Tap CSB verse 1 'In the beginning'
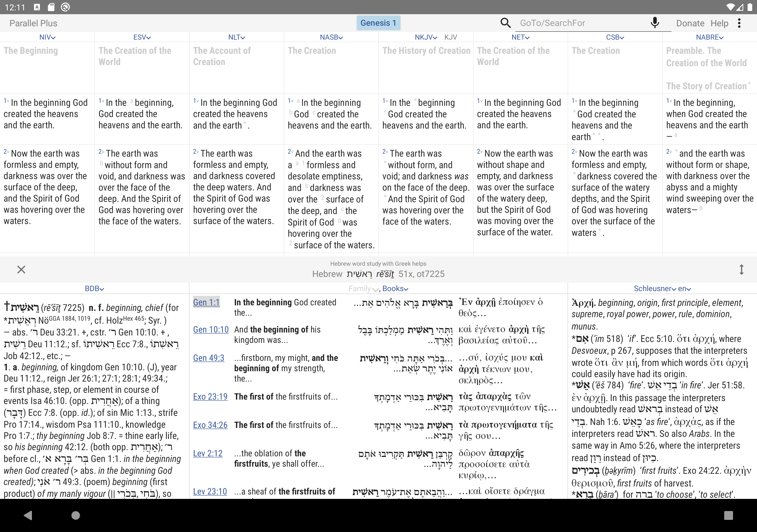Viewport: 757px width, 532px height. pos(609,103)
